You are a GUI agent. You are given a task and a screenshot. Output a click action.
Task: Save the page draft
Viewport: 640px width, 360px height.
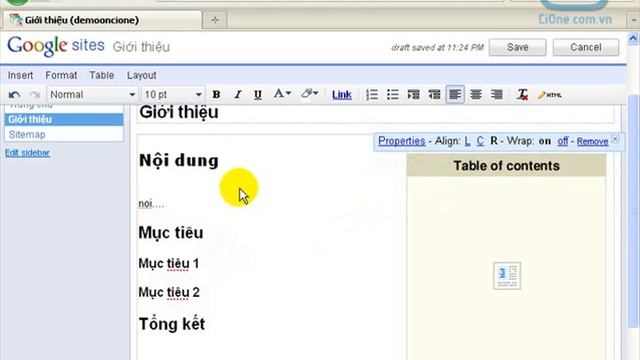518,47
